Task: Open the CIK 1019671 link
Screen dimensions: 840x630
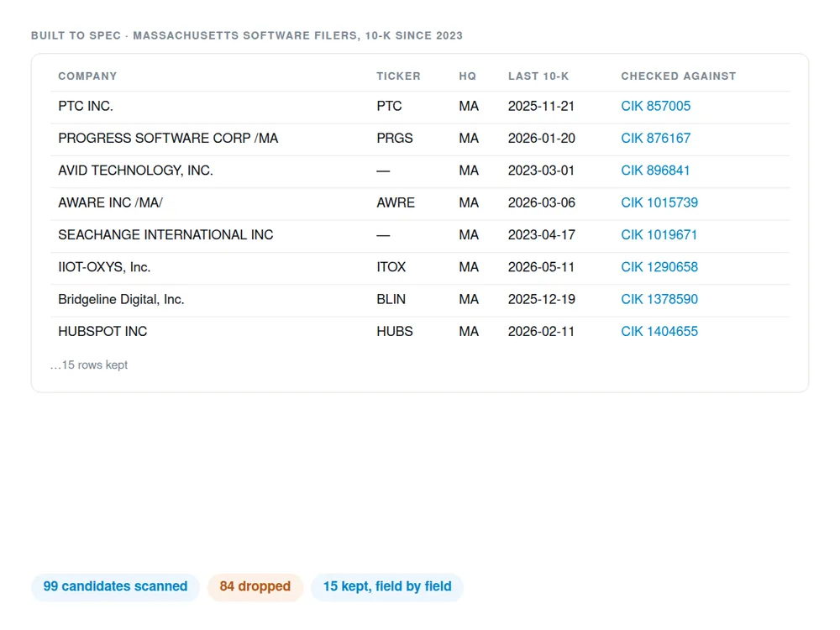Action: point(659,234)
